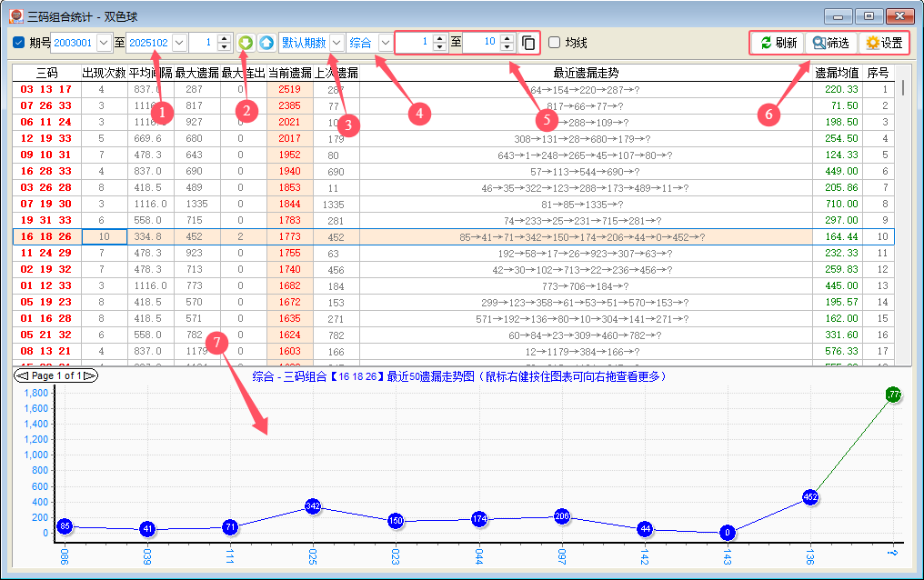Enable the 均线 checkbox
Image resolution: width=924 pixels, height=580 pixels.
pyautogui.click(x=554, y=43)
